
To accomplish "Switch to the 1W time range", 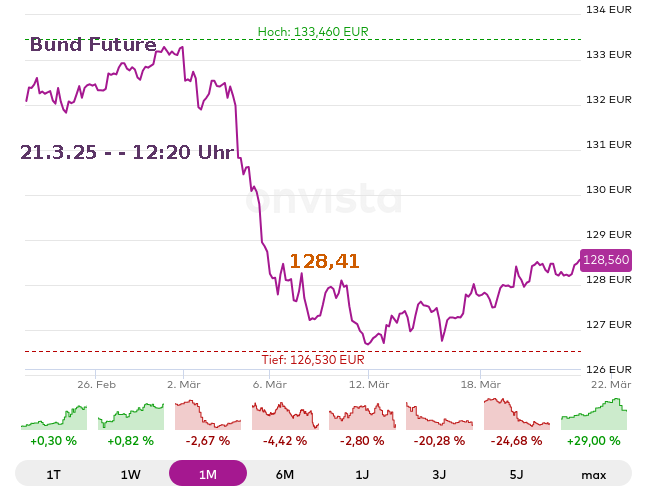I will click(x=131, y=474).
